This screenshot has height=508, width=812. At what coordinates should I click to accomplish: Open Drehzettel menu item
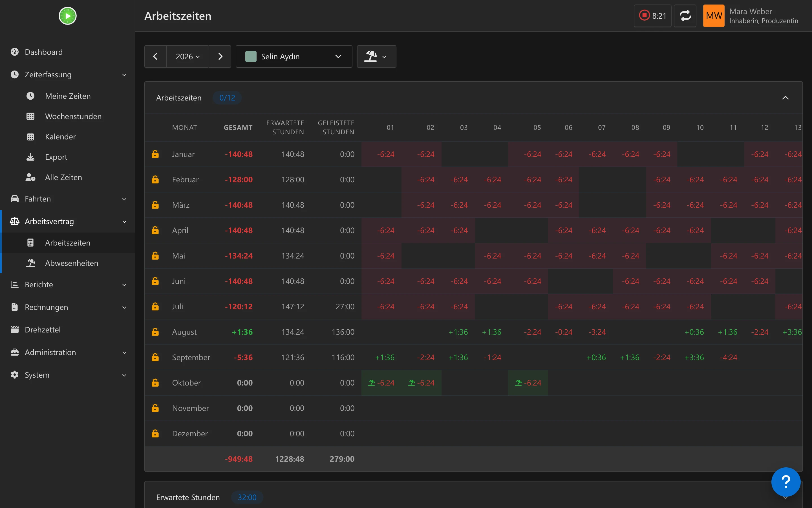68,329
